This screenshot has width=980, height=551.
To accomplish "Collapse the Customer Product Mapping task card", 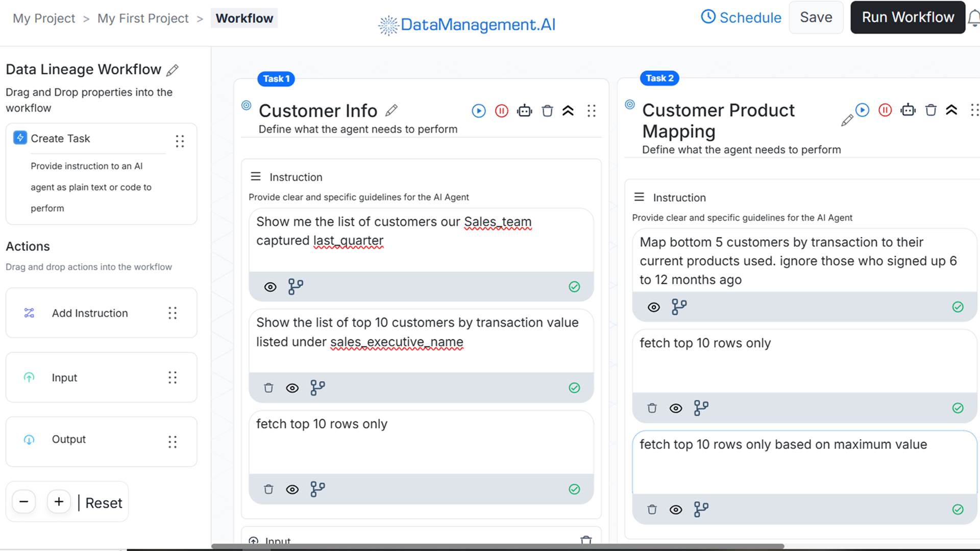I will (x=951, y=110).
